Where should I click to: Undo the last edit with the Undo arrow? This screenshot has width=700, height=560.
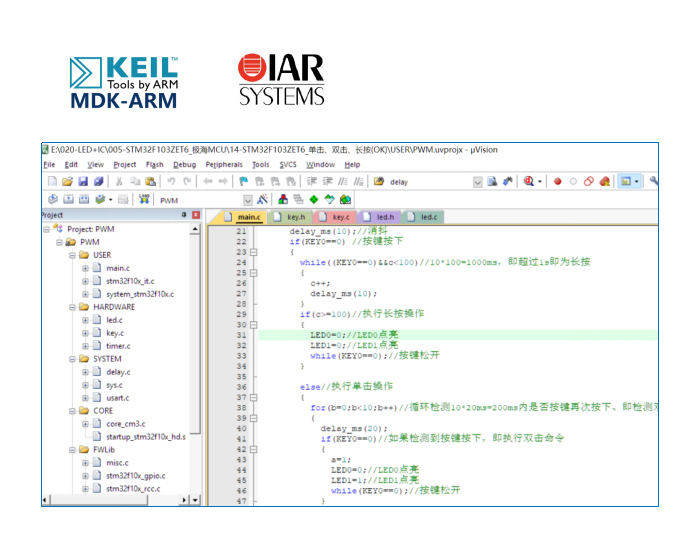coord(172,182)
